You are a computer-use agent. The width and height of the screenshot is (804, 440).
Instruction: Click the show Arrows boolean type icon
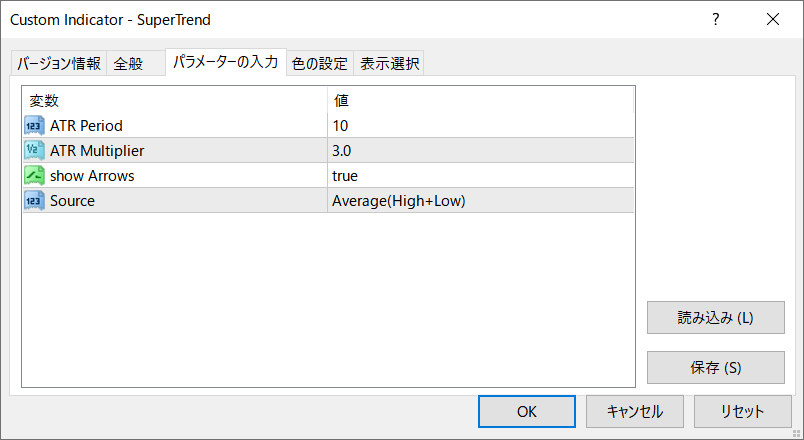[34, 175]
